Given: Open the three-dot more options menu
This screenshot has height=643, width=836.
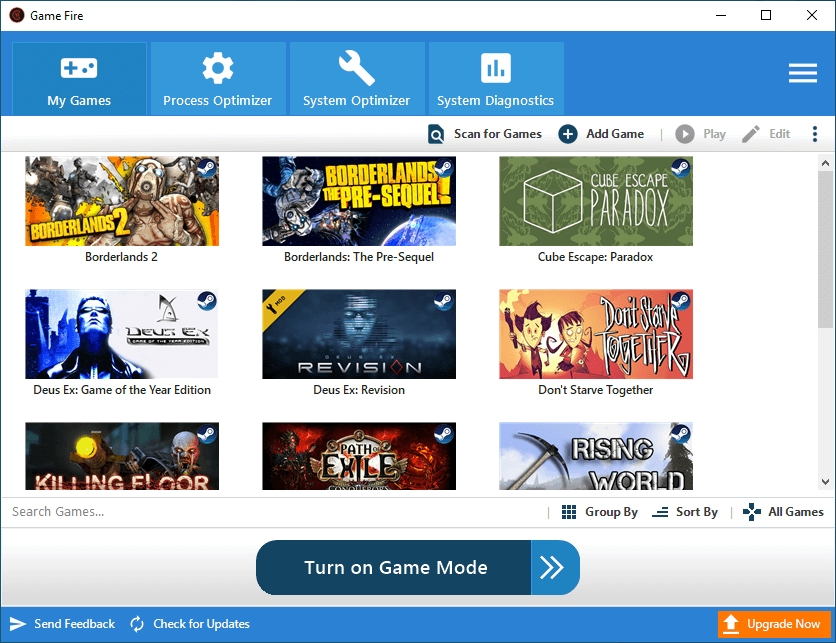Looking at the screenshot, I should pyautogui.click(x=815, y=134).
